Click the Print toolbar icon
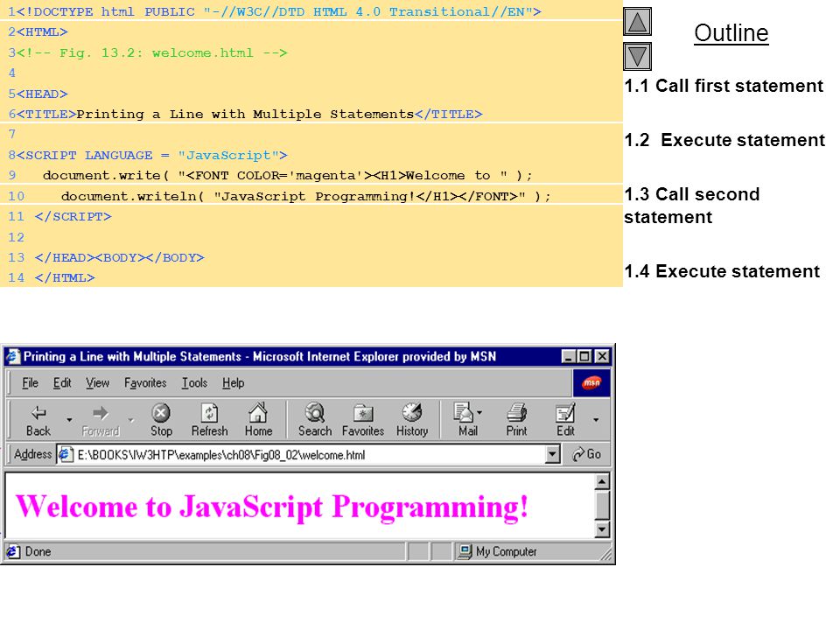The image size is (840, 630). click(x=516, y=419)
